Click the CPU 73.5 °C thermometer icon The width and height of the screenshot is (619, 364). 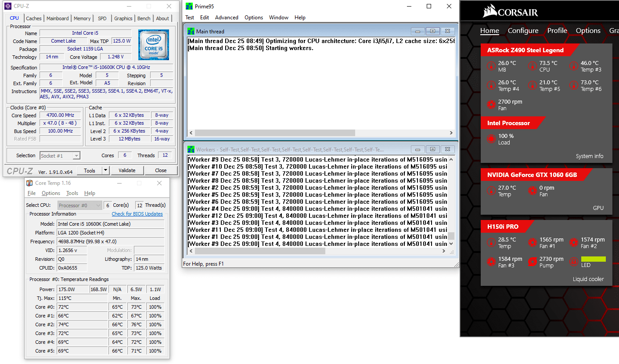coord(533,66)
